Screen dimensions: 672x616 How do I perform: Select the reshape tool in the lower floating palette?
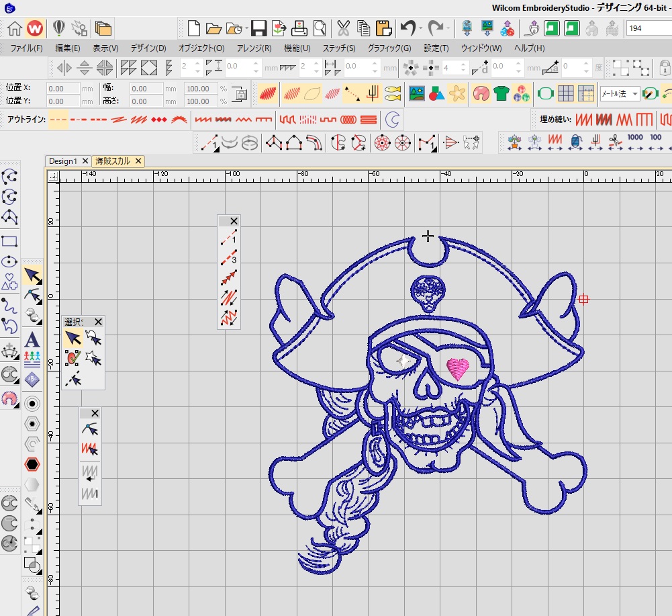tap(89, 429)
